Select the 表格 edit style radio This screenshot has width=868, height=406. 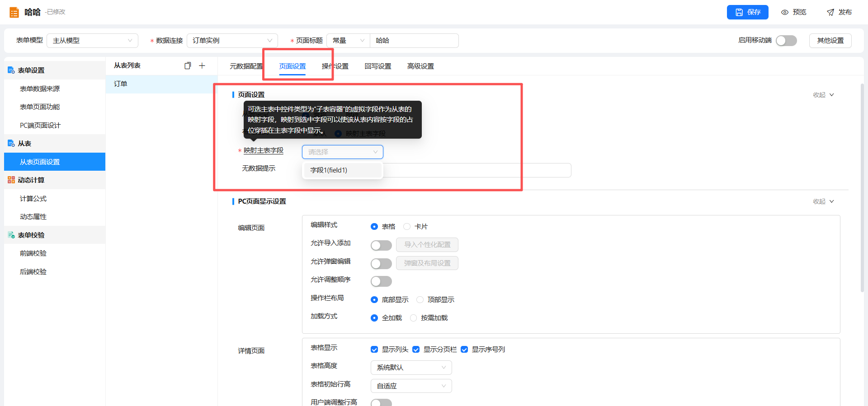coord(374,227)
